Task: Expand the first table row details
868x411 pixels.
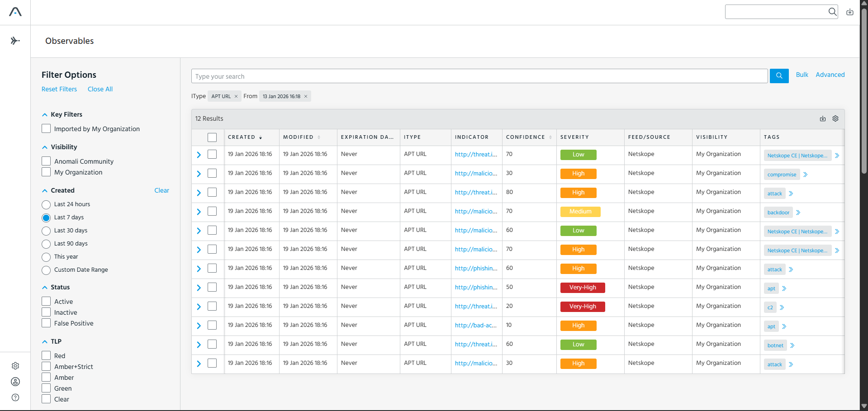Action: coord(199,155)
